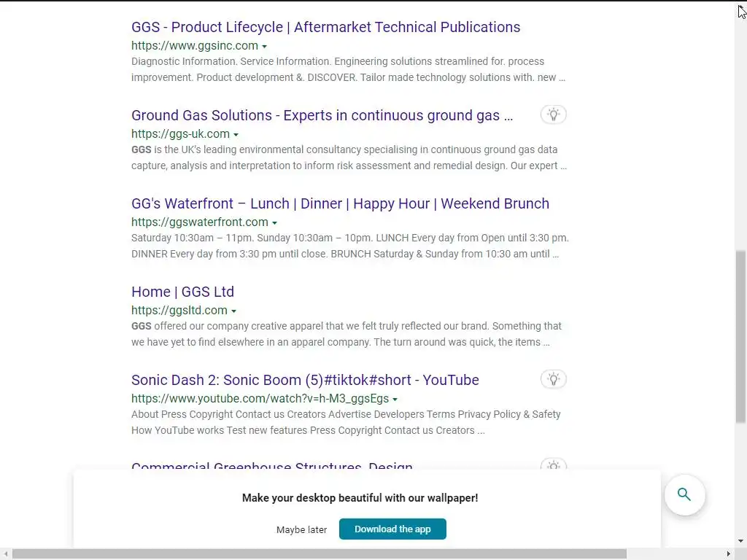Viewport: 747px width, 560px height.
Task: Click horizontal scrollbar thumb
Action: (320, 554)
